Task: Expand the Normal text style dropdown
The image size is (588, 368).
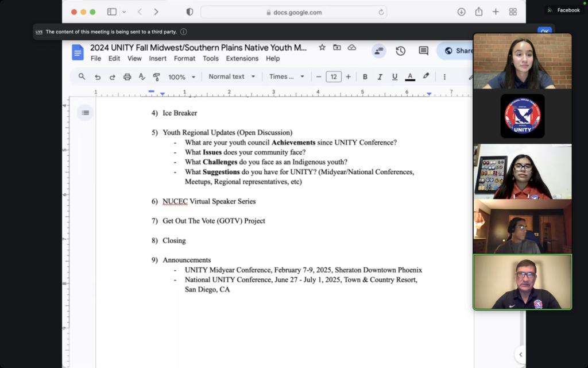Action: click(x=231, y=76)
